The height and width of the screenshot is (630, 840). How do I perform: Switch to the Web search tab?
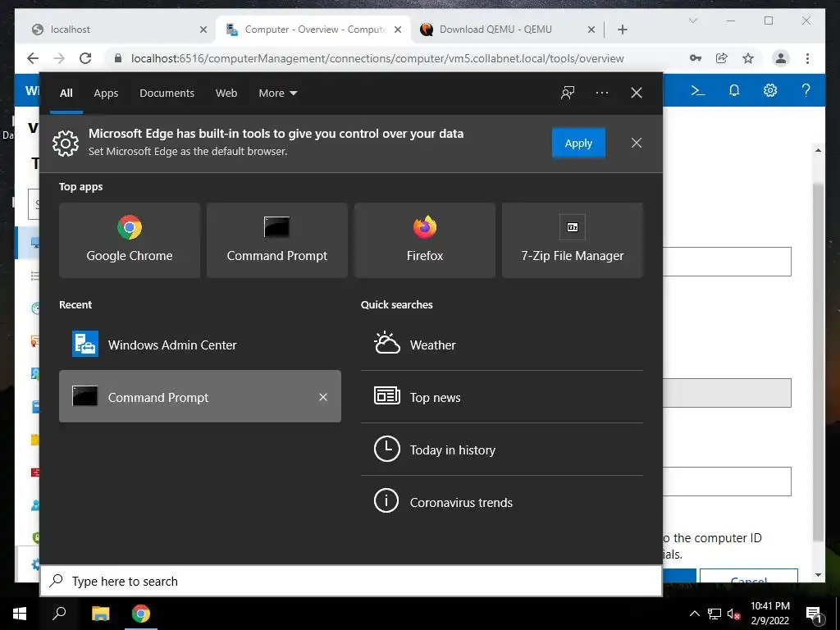pyautogui.click(x=226, y=94)
